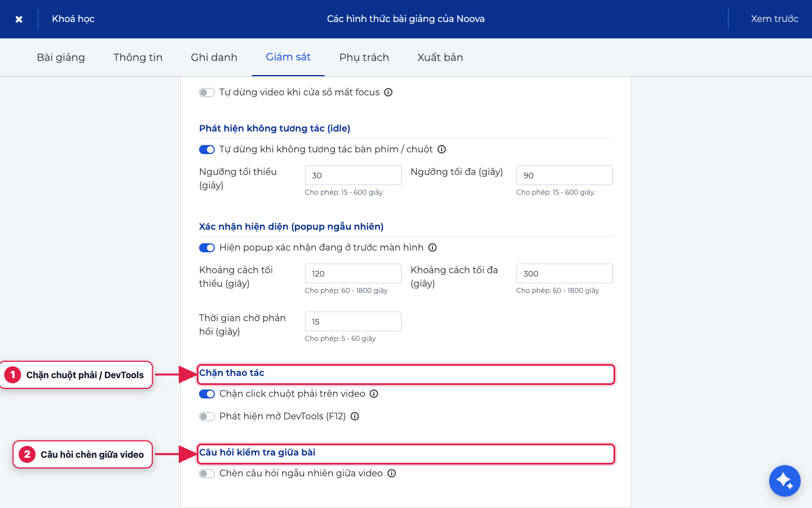Edit the minimum popup interval field (120)
This screenshot has height=508, width=812.
coord(353,274)
